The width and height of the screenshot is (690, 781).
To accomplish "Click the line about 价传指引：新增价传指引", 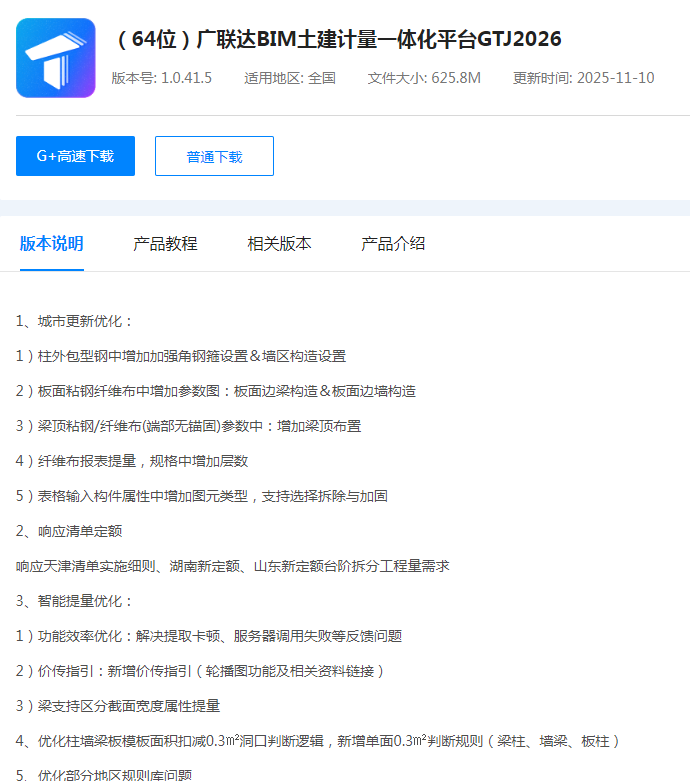I will click(x=200, y=671).
